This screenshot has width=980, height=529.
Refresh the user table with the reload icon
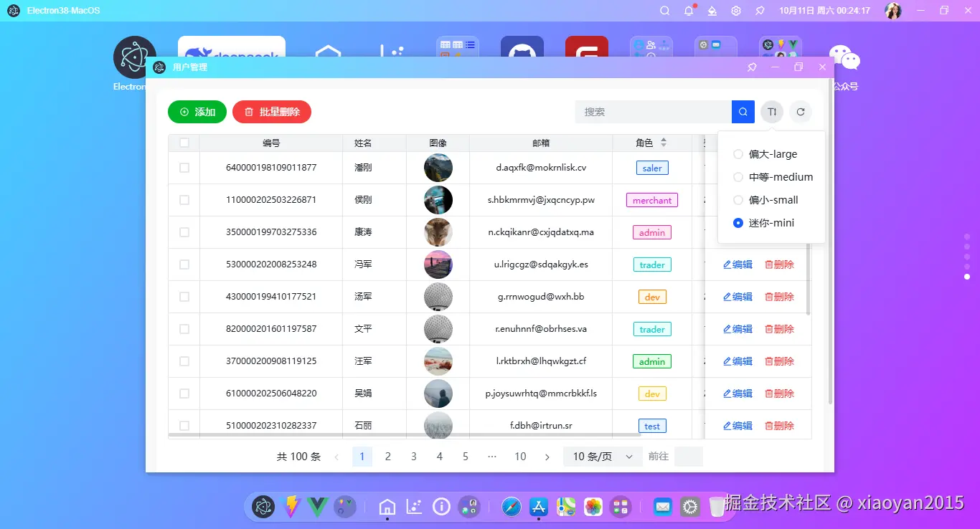click(x=801, y=112)
